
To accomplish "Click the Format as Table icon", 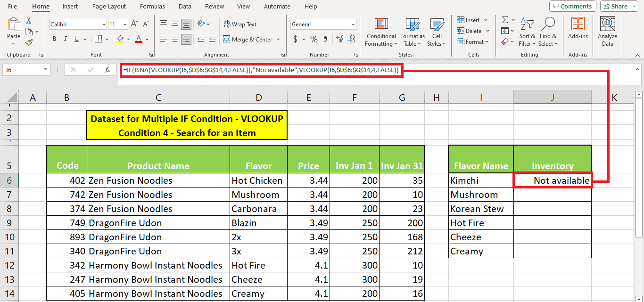I will pyautogui.click(x=412, y=32).
